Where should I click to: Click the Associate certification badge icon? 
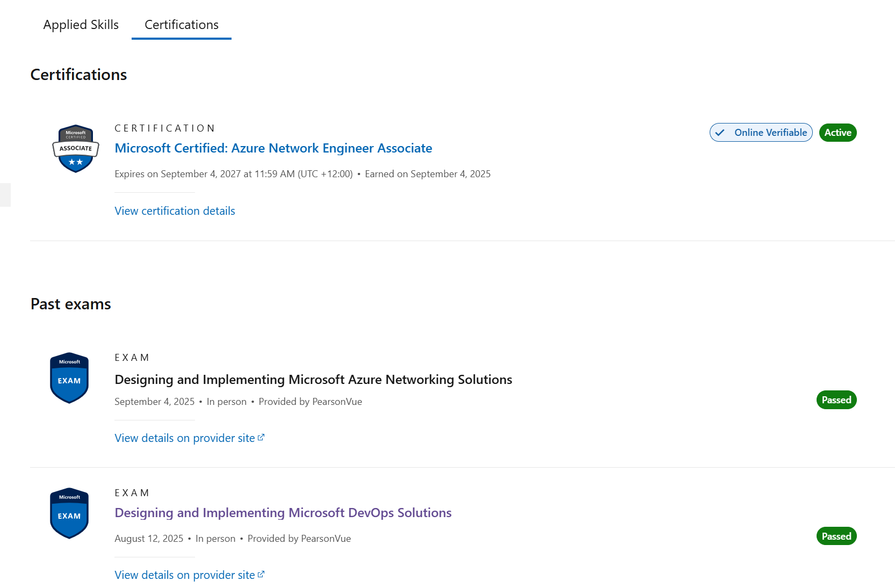click(76, 149)
